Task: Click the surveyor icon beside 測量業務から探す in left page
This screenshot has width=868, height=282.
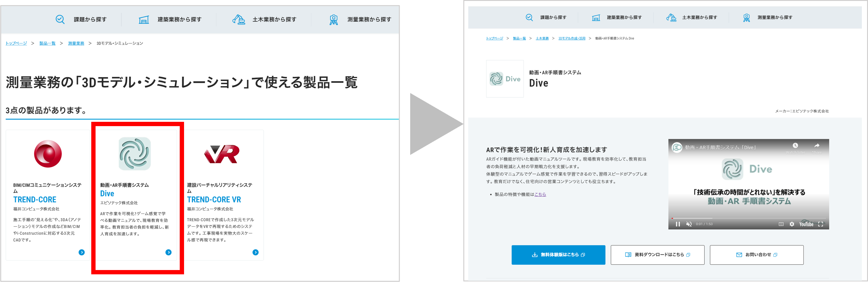Action: coord(334,20)
